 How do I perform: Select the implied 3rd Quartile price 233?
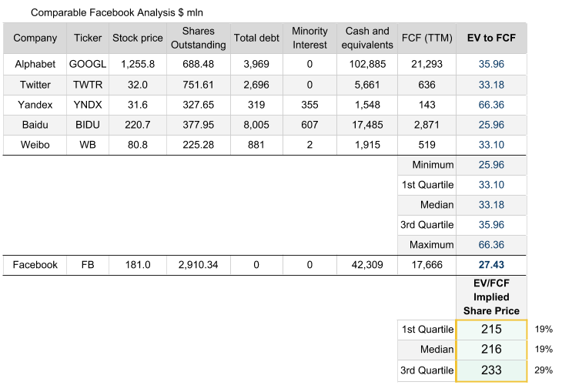click(490, 370)
